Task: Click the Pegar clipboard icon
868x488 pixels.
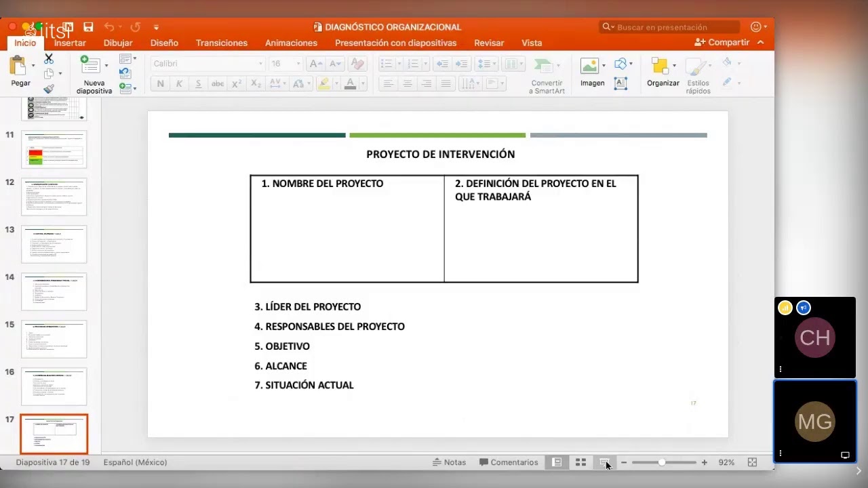Action: 18,66
